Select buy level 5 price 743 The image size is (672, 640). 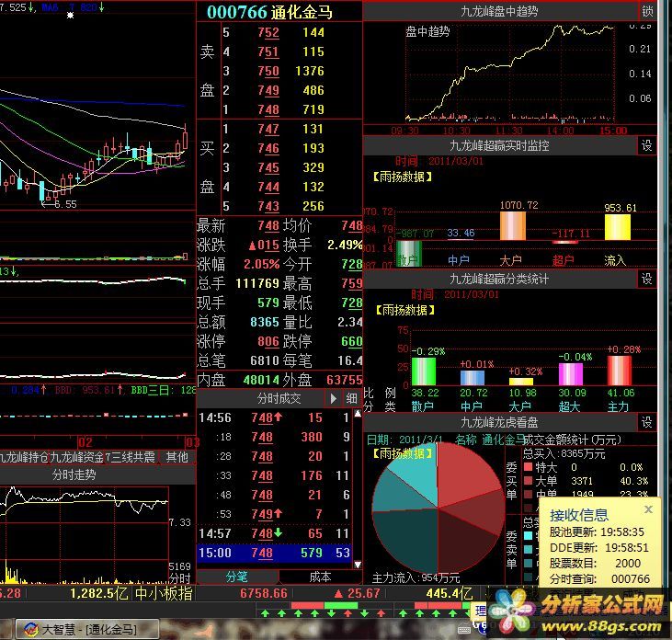[268, 206]
